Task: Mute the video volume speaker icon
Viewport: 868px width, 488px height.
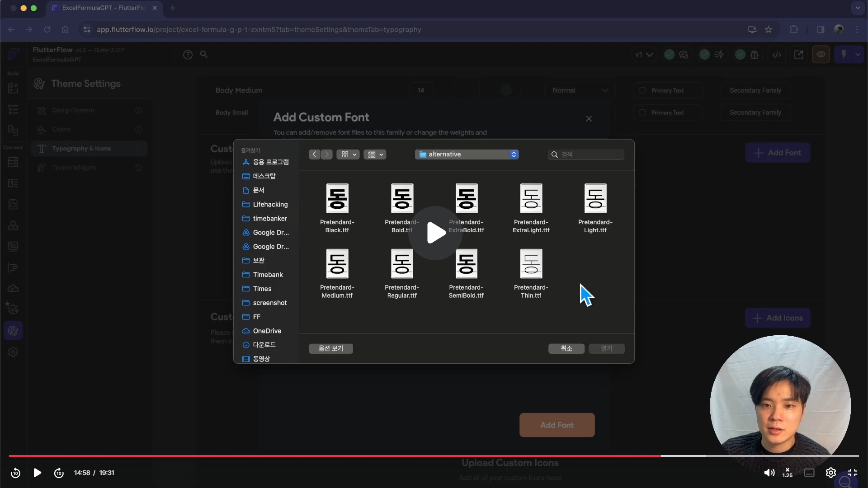Action: coord(769,473)
